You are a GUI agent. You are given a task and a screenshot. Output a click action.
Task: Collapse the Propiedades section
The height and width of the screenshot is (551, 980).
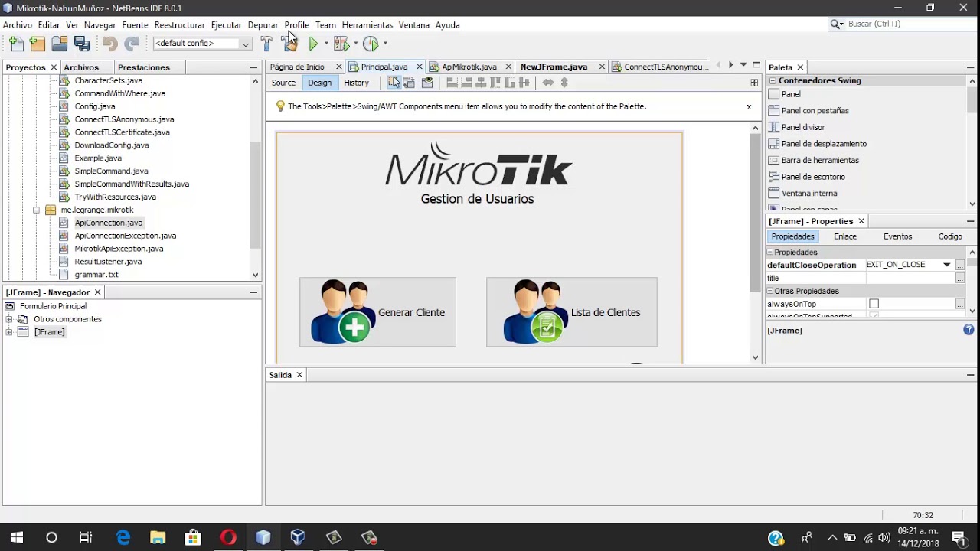(770, 252)
